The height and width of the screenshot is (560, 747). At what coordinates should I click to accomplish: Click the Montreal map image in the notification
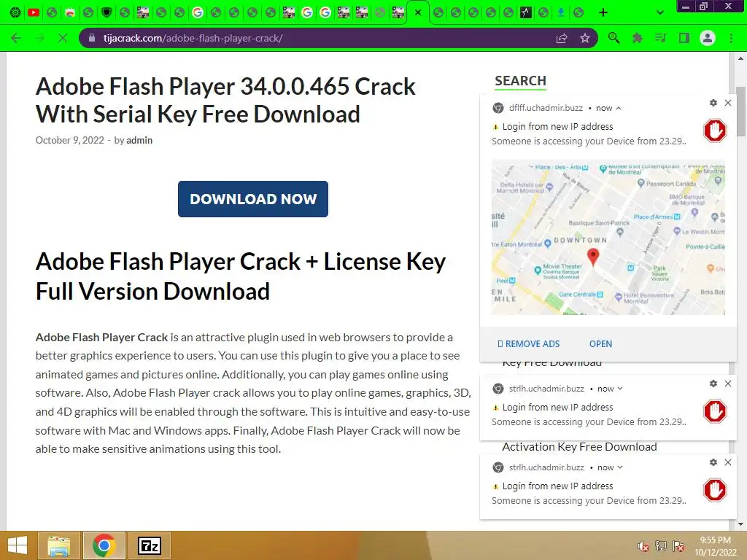coord(608,238)
